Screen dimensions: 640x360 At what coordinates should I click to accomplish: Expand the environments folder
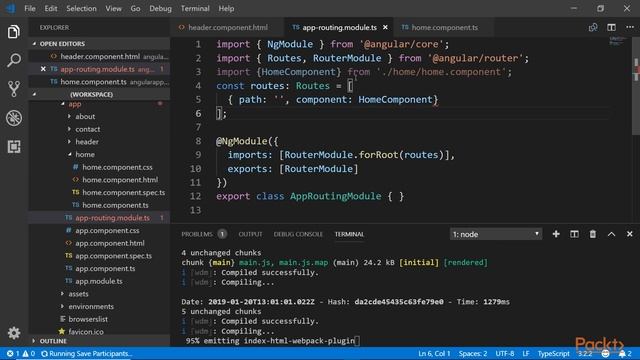click(91, 306)
